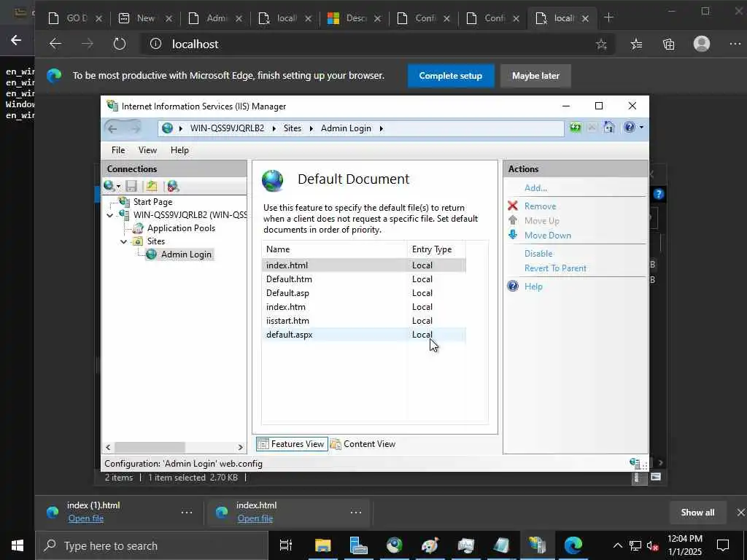The width and height of the screenshot is (747, 560).
Task: Open the Edge Favorites list icon
Action: point(636,44)
